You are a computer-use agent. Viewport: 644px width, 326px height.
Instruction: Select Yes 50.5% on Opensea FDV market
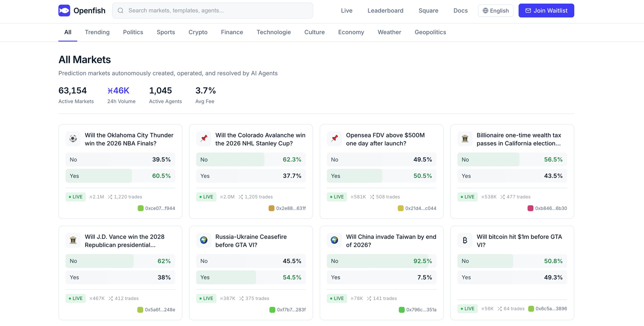pyautogui.click(x=382, y=176)
